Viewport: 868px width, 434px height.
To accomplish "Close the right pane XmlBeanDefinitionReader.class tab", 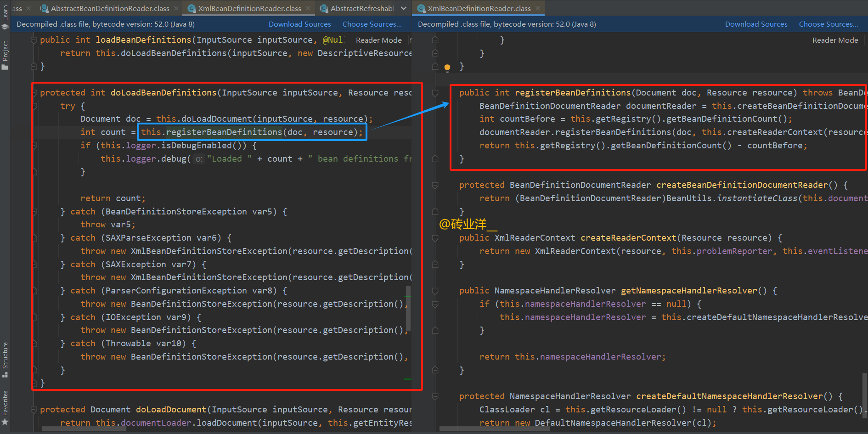I will 538,8.
